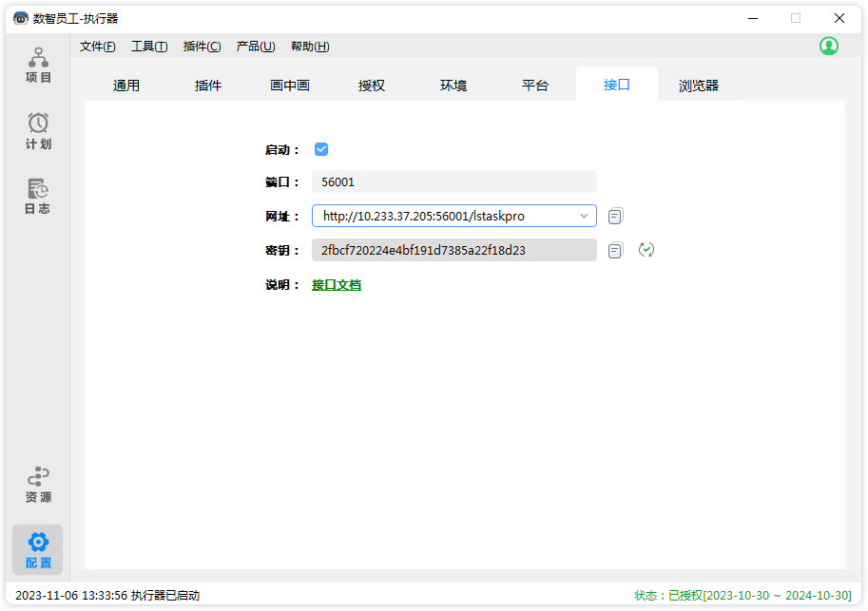Select the 配置 (Settings) gear icon
Viewport: 868px width, 611px height.
(x=38, y=543)
